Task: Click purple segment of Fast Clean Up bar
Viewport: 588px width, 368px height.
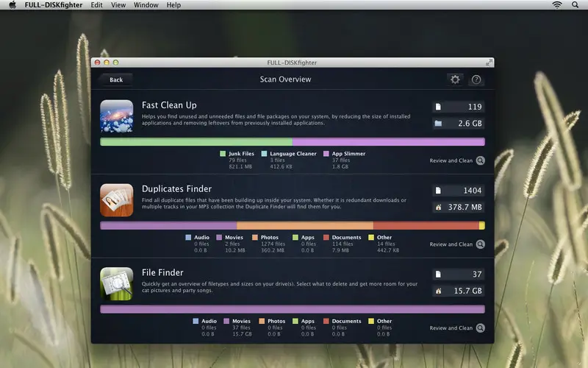Action: pyautogui.click(x=389, y=141)
